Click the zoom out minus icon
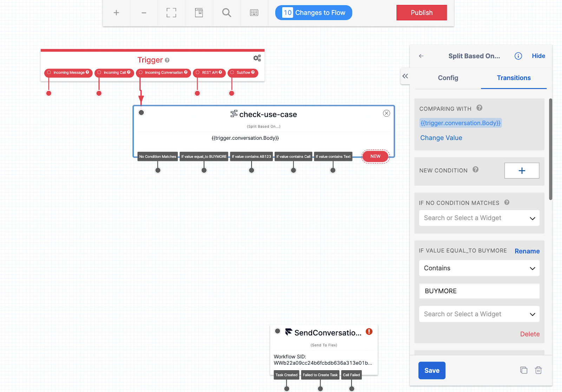Image resolution: width=562 pixels, height=392 pixels. tap(144, 13)
